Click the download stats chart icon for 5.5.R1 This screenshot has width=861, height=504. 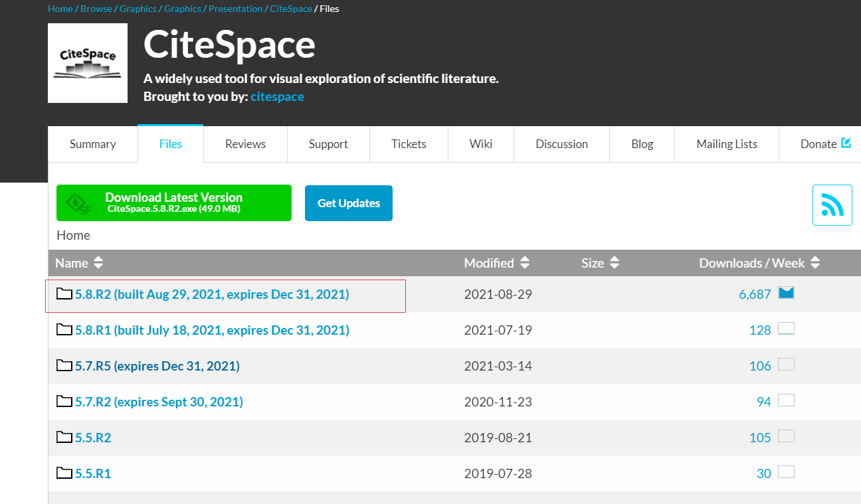(787, 472)
